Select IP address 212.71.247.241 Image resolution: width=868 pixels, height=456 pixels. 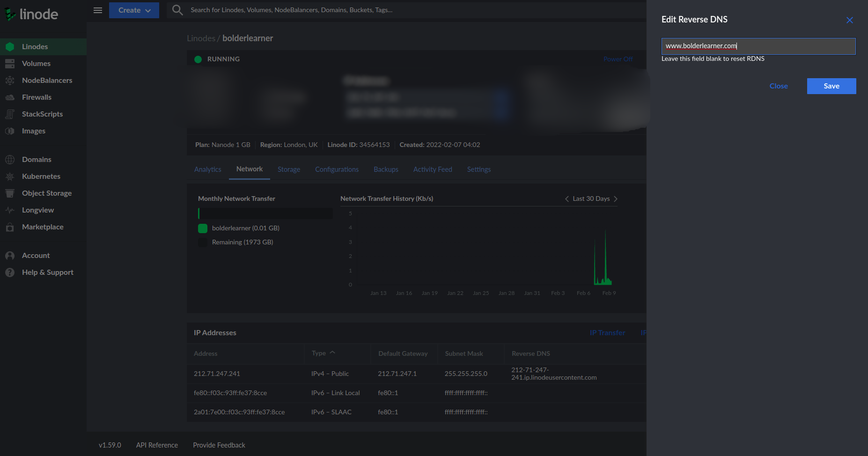(217, 374)
